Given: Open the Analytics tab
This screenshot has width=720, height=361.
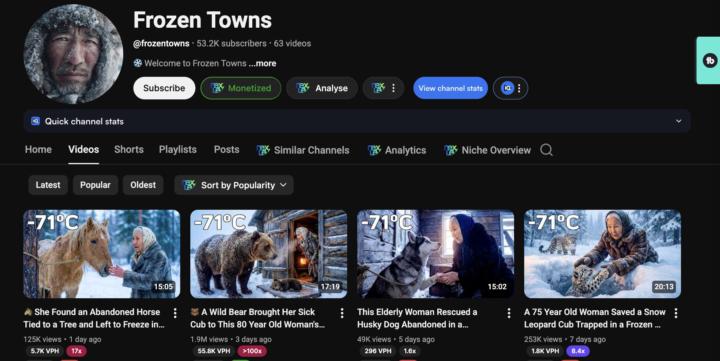Looking at the screenshot, I should point(397,150).
